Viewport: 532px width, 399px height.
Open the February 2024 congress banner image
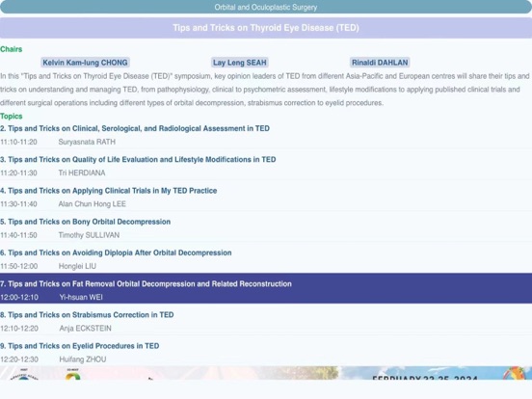(266, 373)
